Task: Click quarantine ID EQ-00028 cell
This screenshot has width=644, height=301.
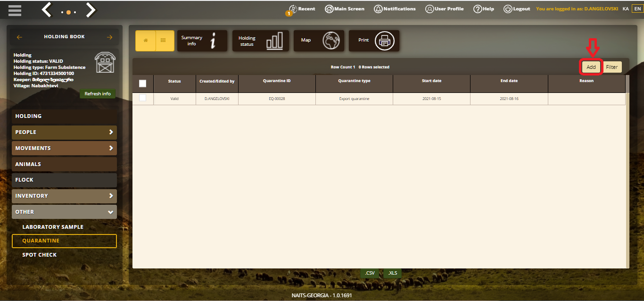Action: point(277,99)
